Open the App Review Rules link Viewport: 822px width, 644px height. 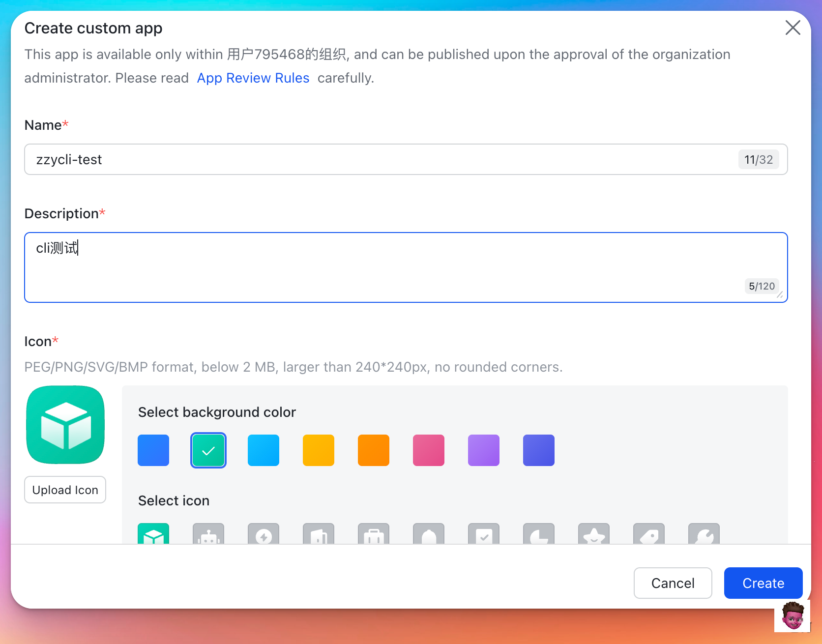[x=253, y=78]
